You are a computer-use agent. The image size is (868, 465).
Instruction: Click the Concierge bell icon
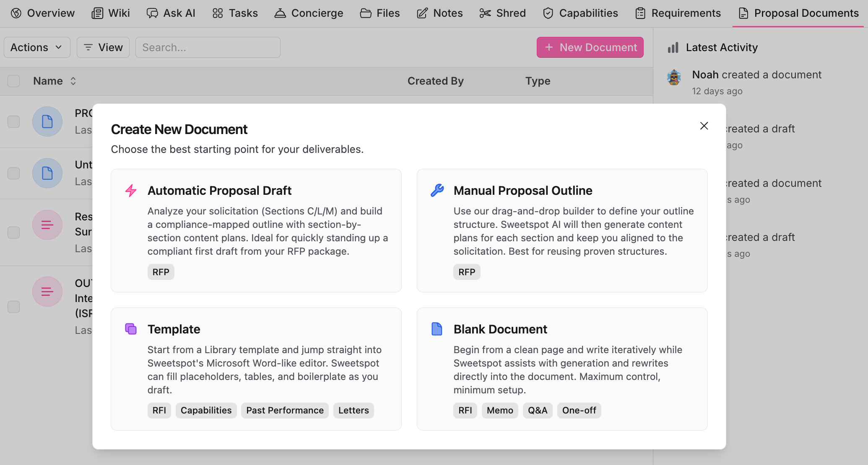[280, 13]
